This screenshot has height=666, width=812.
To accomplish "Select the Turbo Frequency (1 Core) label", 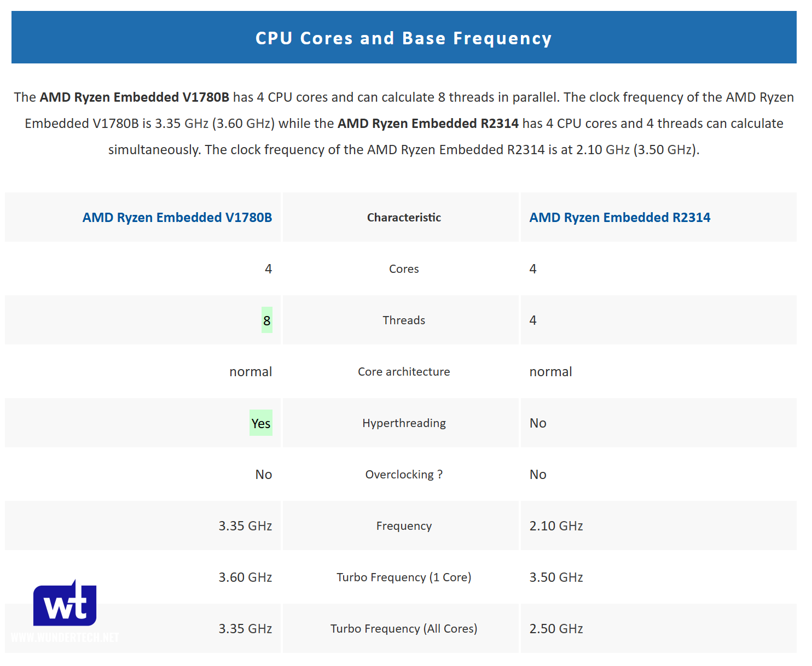I will pyautogui.click(x=404, y=577).
